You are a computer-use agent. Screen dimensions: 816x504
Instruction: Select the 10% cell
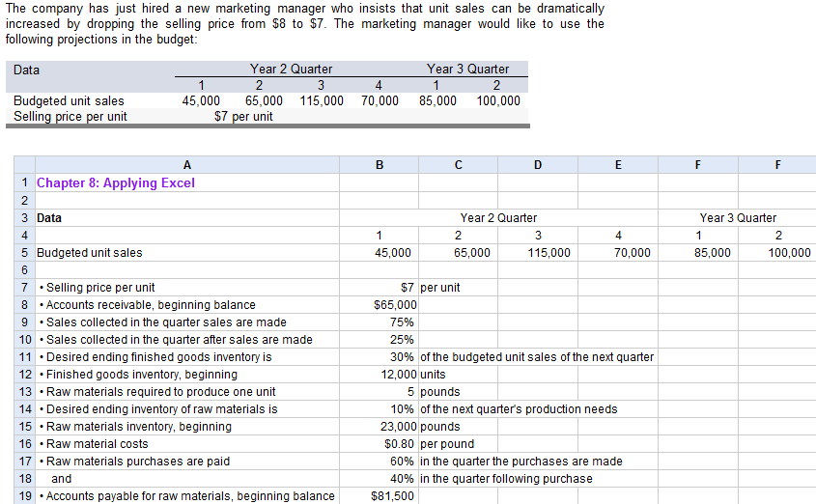[x=379, y=409]
